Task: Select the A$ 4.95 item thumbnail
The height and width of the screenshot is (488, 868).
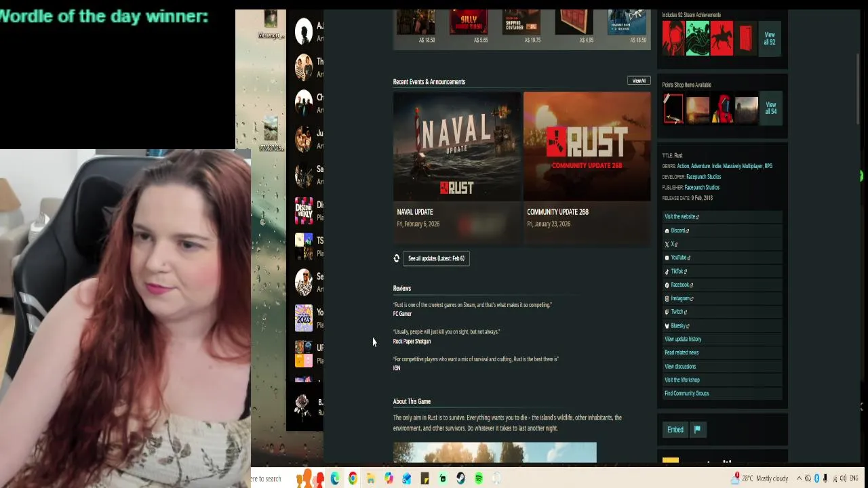Action: pyautogui.click(x=574, y=22)
